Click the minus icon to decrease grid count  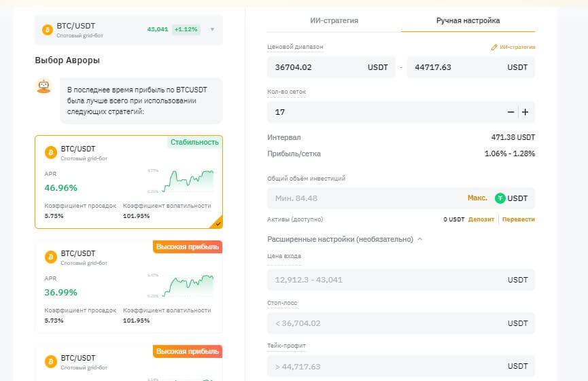(511, 112)
